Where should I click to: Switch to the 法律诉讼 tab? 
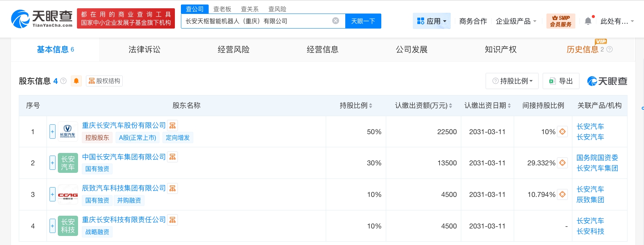pos(144,50)
